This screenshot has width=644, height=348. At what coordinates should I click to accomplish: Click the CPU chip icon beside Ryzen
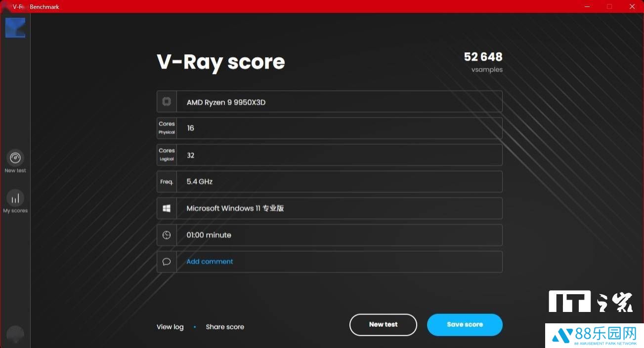[167, 102]
